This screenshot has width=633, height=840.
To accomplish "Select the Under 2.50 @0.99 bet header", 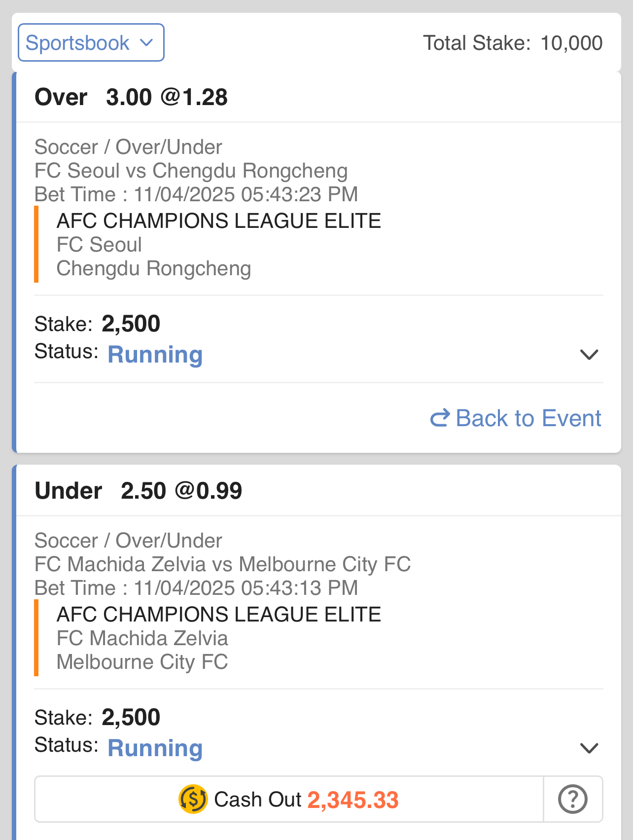I will [x=139, y=491].
